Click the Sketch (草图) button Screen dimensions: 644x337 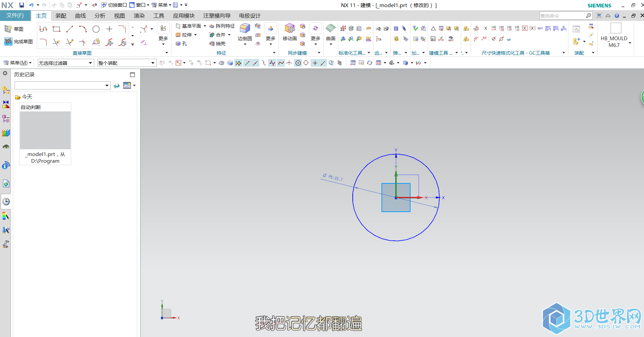tap(14, 29)
